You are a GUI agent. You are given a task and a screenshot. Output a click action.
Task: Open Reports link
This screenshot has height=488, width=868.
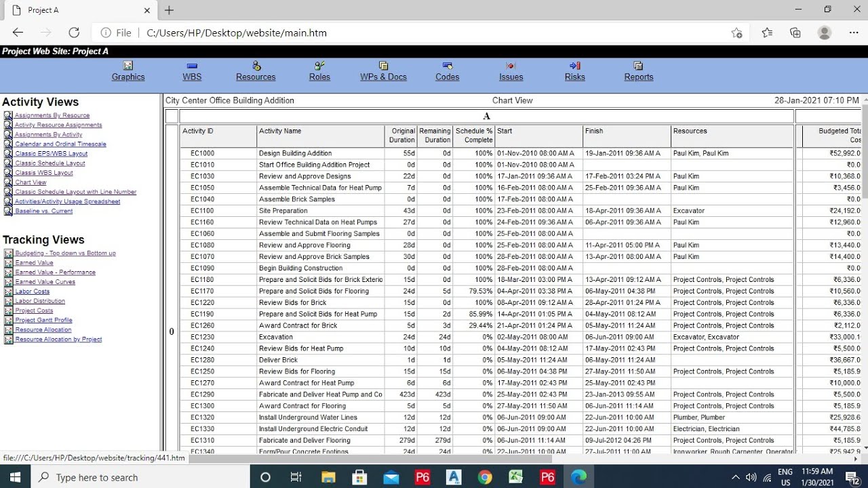[x=639, y=77]
